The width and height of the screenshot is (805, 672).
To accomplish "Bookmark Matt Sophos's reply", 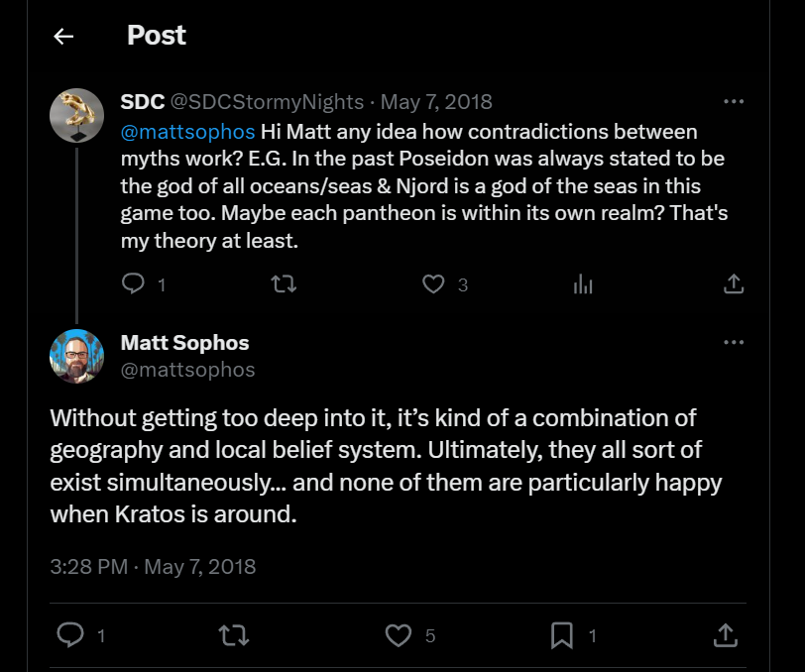I will click(x=562, y=634).
